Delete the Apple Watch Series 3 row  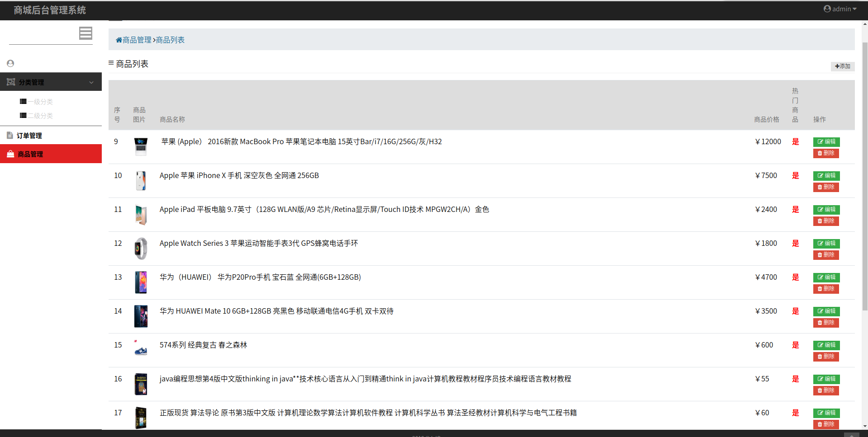point(826,255)
